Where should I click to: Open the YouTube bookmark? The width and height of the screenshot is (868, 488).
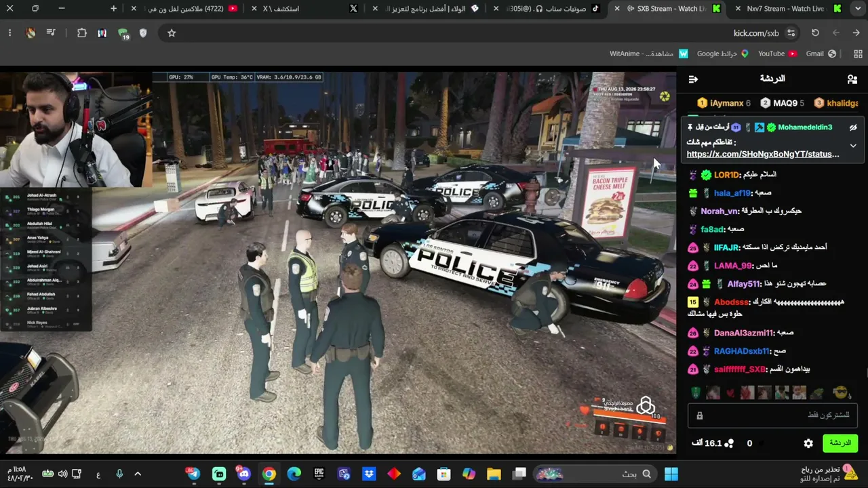point(778,54)
